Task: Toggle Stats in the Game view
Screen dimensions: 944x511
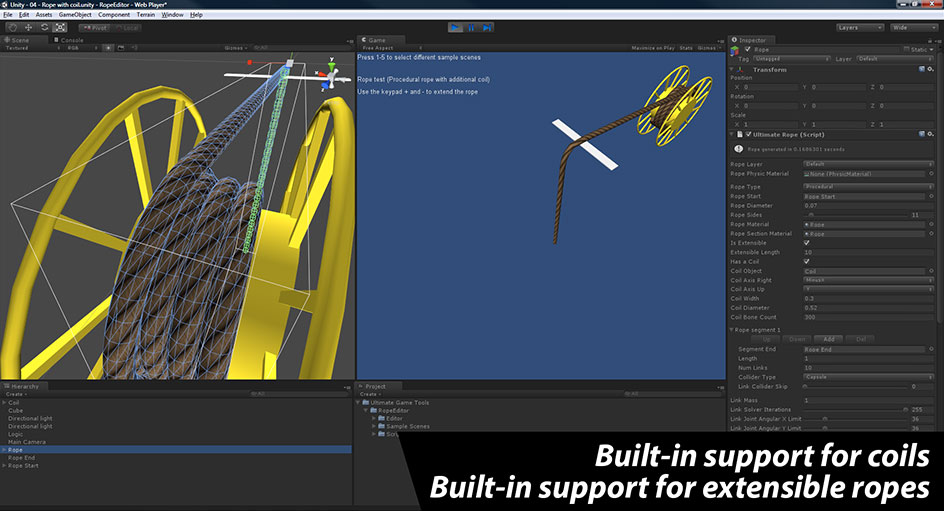Action: pyautogui.click(x=686, y=48)
